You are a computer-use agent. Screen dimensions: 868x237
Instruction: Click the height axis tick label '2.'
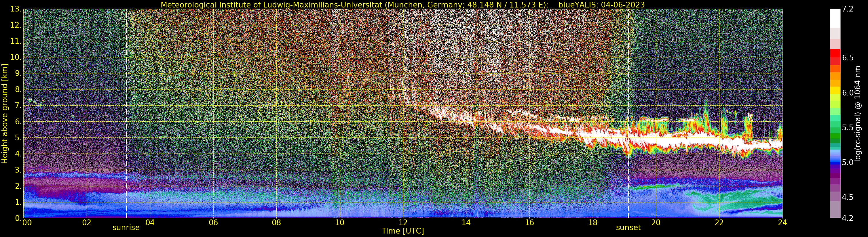coord(18,186)
